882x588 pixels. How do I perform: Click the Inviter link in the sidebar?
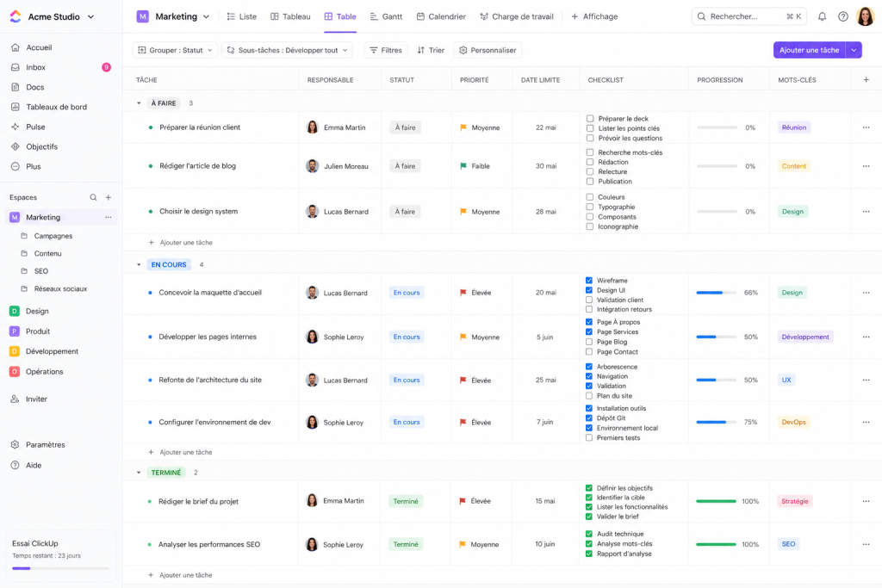pyautogui.click(x=37, y=399)
